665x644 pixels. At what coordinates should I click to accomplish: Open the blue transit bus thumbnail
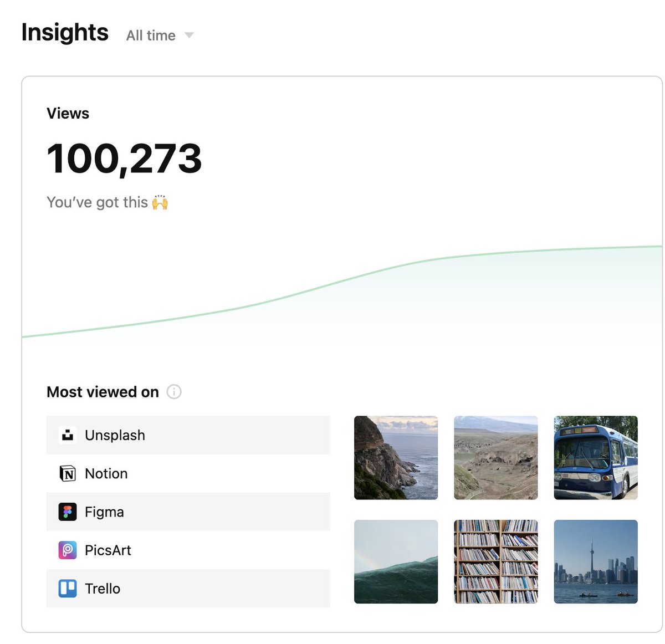point(596,458)
